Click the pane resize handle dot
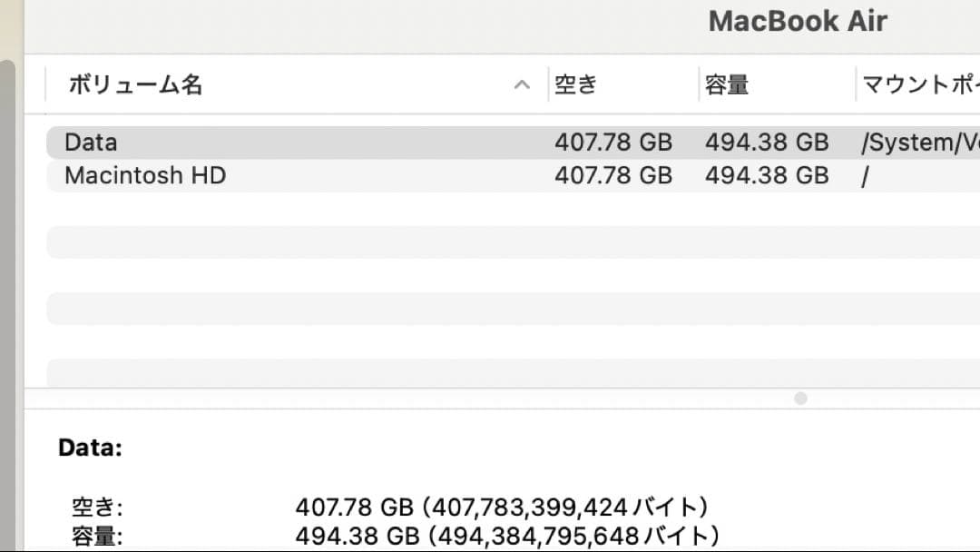 801,399
